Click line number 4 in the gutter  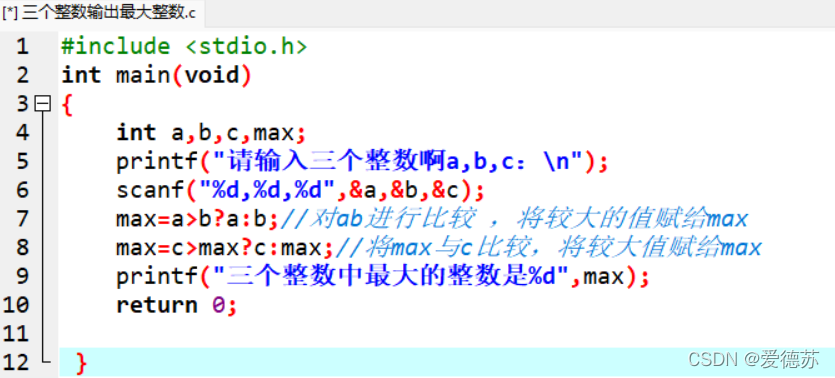[x=22, y=133]
